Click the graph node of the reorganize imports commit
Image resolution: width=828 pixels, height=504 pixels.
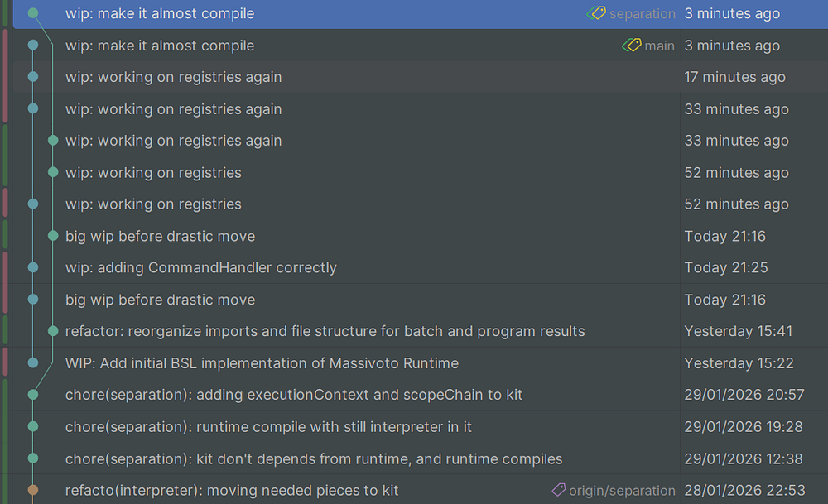(x=53, y=331)
